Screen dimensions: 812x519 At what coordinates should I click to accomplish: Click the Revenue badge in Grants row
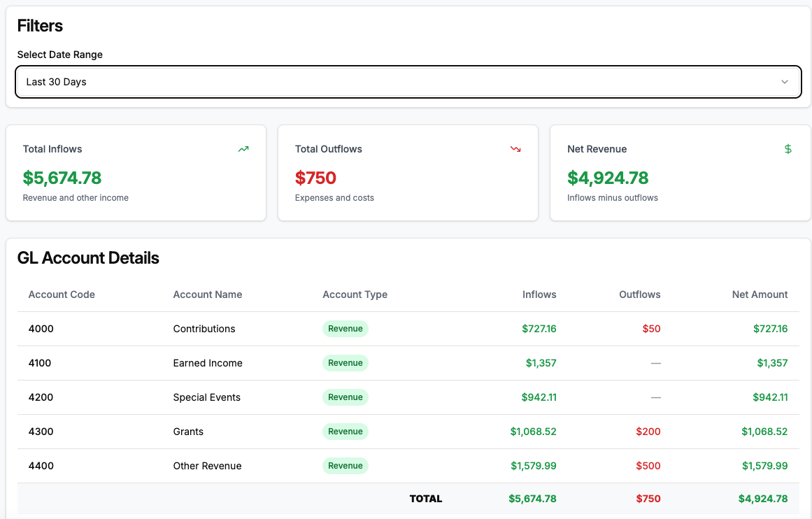346,432
